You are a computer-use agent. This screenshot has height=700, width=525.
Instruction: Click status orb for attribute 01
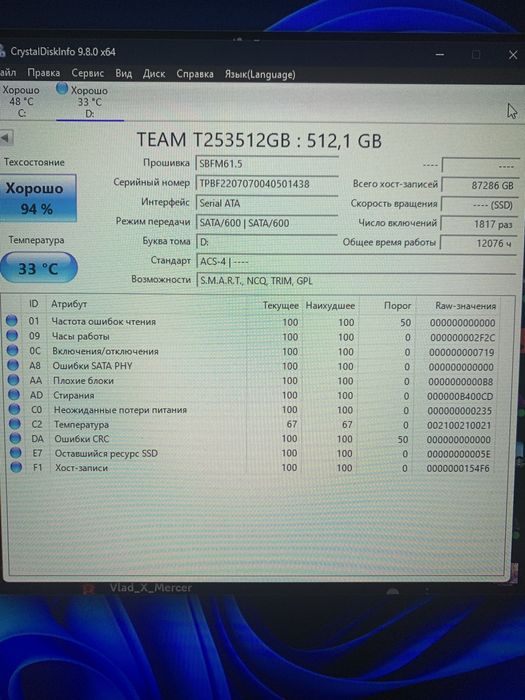pos(12,321)
